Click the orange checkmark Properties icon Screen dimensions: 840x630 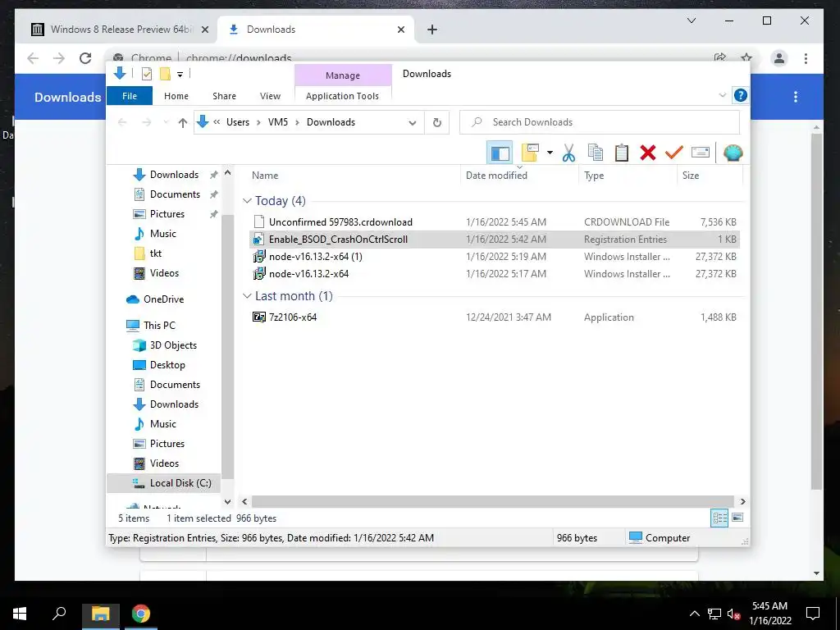(x=674, y=153)
